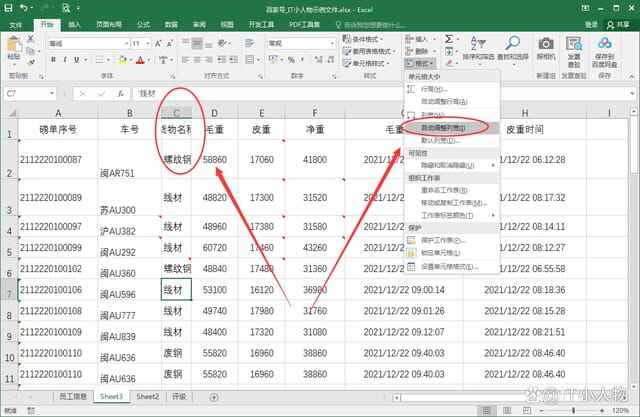Activate the Format Painter brush
Screen dimensions: 640x417
(31, 62)
